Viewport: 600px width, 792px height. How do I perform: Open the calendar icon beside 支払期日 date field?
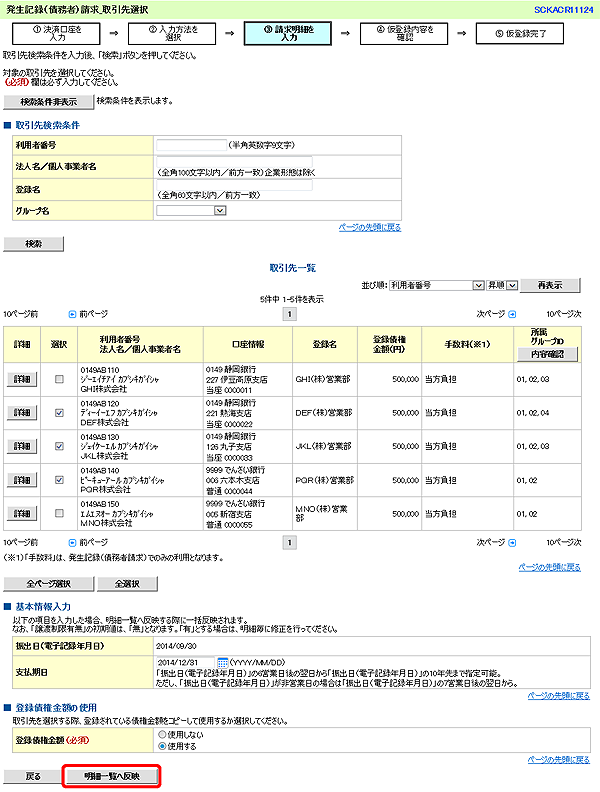222,662
